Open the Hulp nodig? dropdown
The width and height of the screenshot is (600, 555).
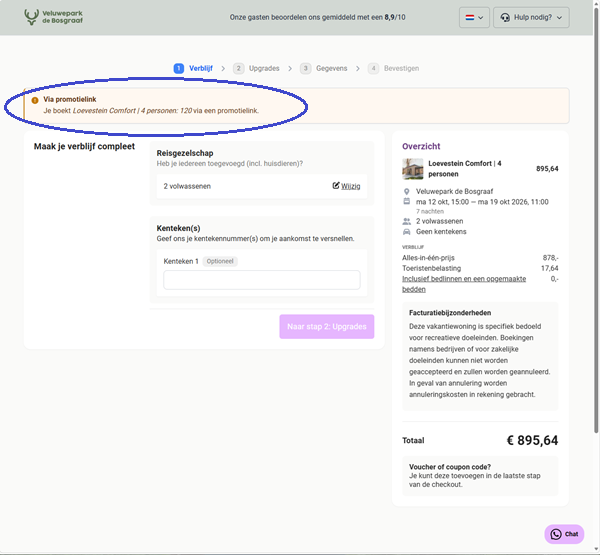tap(531, 18)
